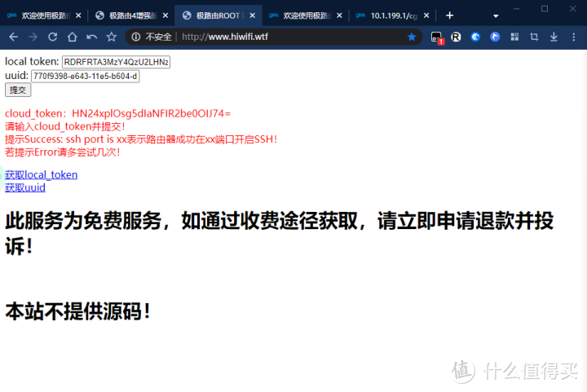
Task: Click the uuid input field
Action: tap(86, 76)
